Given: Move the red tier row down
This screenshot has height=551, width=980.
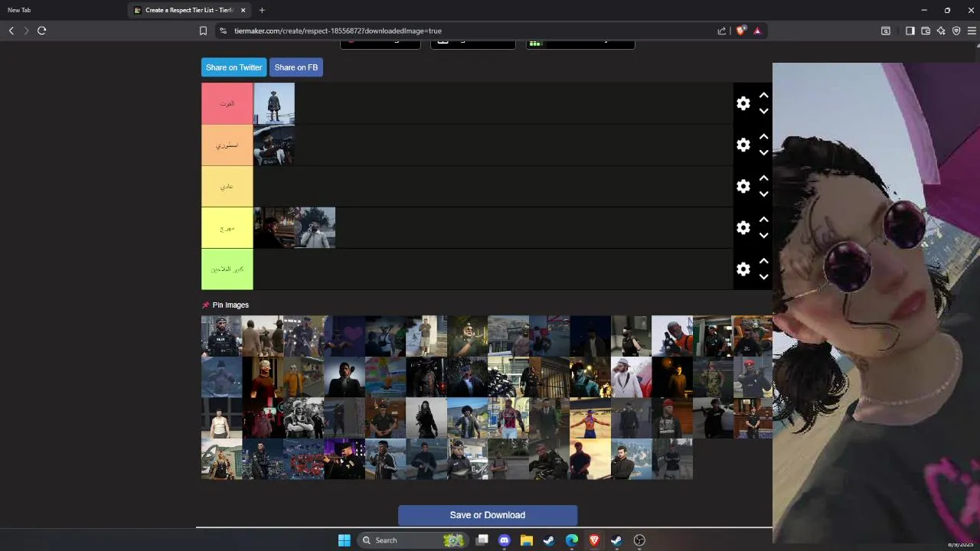Looking at the screenshot, I should point(763,112).
